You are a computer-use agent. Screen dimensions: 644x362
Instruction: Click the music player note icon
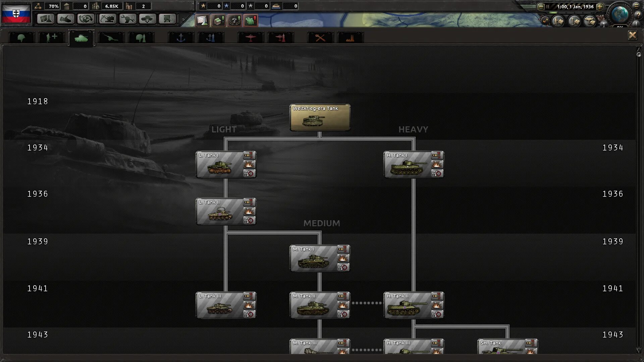tap(545, 21)
